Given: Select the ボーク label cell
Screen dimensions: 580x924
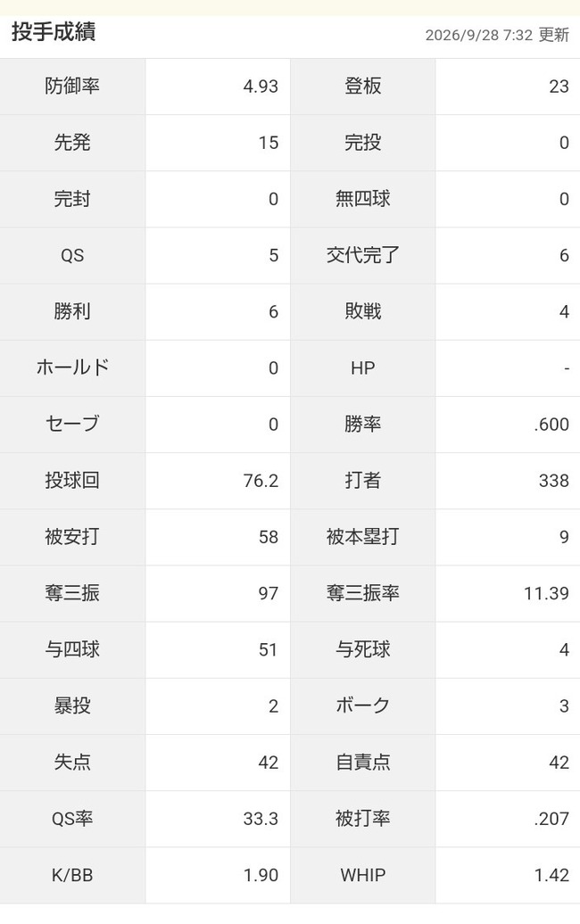Looking at the screenshot, I should point(363,706).
